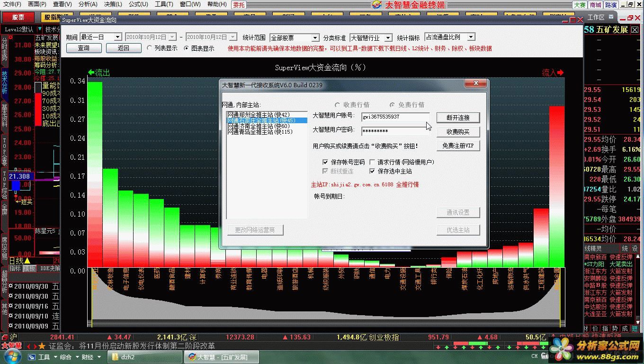Click the 大赛 button at top right
The image size is (644, 364).
(x=580, y=5)
